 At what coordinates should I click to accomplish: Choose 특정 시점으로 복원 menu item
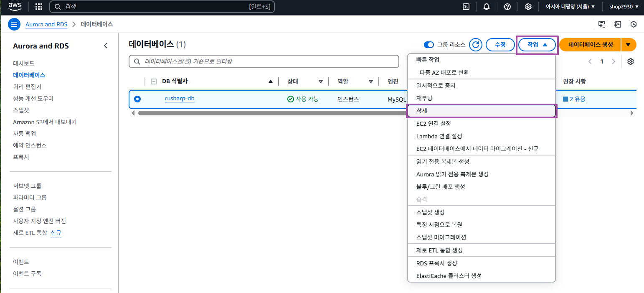coord(482,224)
